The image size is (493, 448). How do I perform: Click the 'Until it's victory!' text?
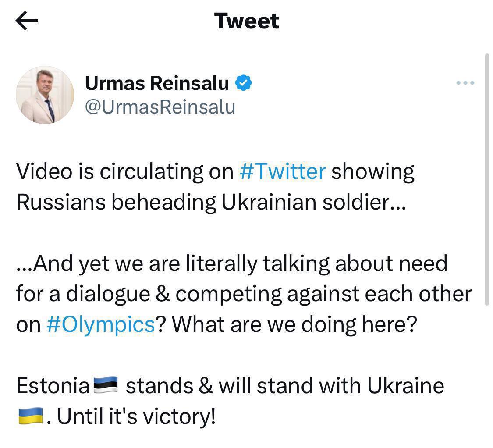(x=136, y=416)
